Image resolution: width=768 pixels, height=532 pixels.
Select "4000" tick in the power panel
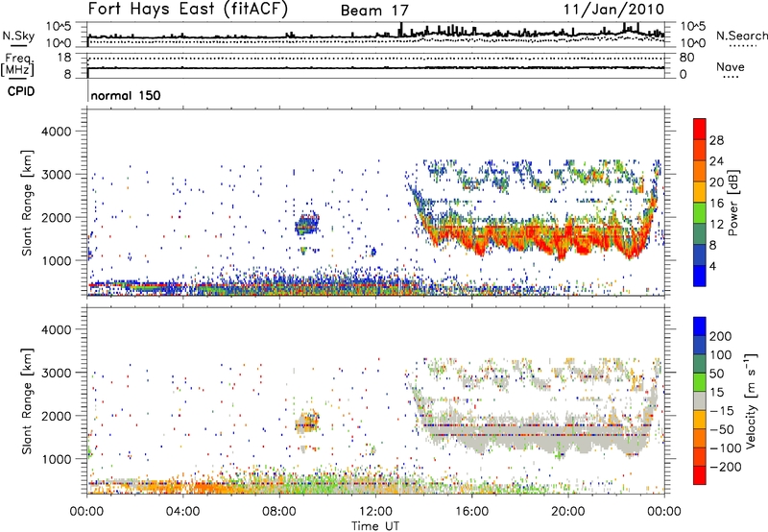coord(57,132)
